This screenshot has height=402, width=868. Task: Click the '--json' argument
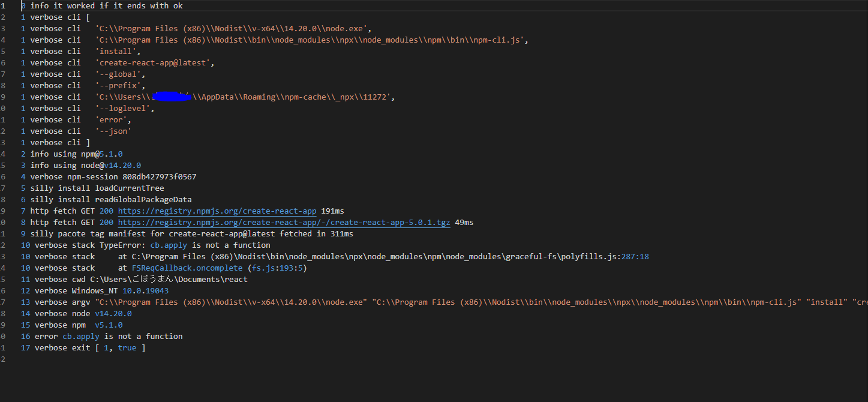[113, 131]
